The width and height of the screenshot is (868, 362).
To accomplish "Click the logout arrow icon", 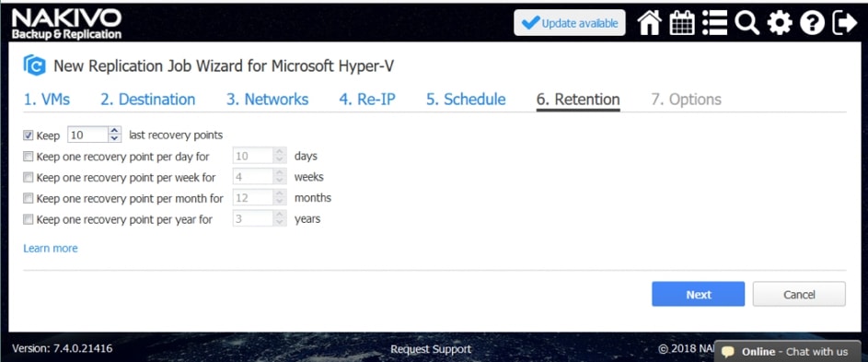I will point(845,23).
